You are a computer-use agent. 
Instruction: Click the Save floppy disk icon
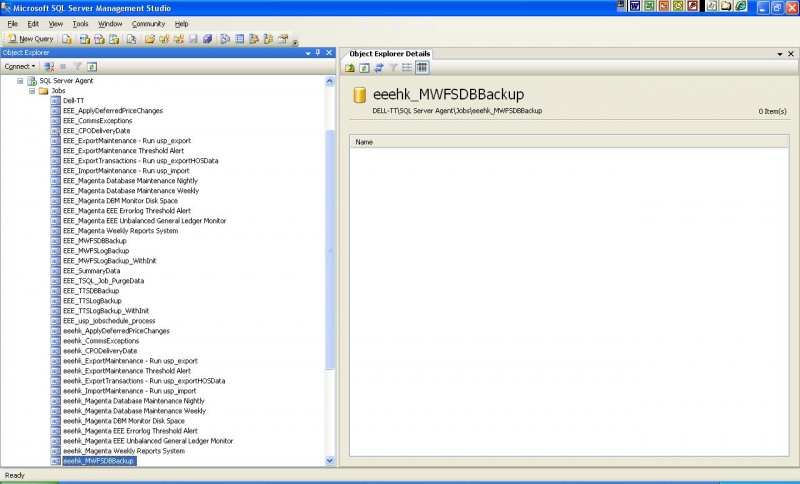coord(193,39)
